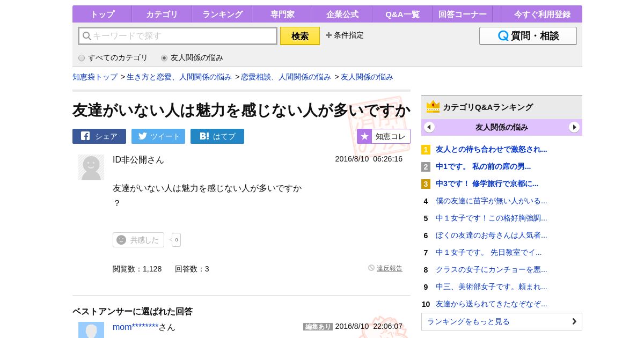This screenshot has width=644, height=338.
Task: Click the gold number 1 rank badge
Action: tap(426, 150)
